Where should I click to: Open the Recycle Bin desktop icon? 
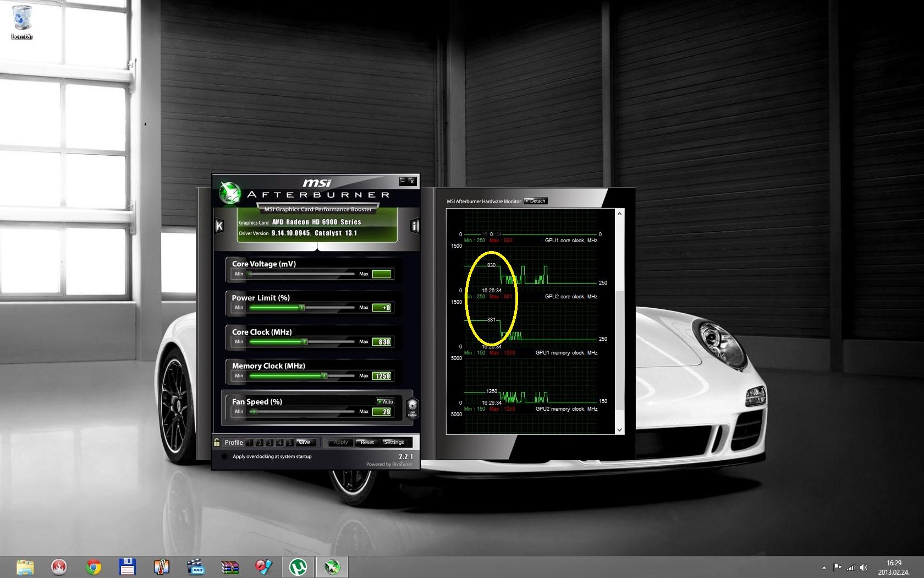[x=22, y=23]
